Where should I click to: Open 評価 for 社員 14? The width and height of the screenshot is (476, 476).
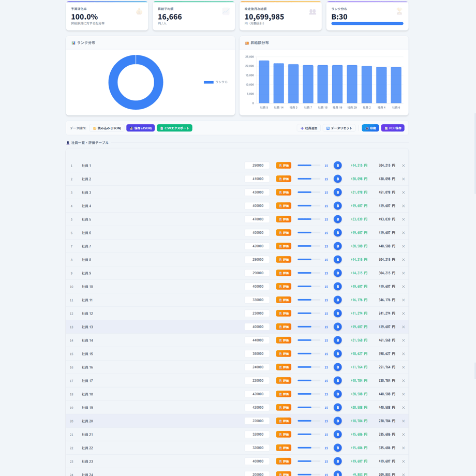pyautogui.click(x=284, y=340)
